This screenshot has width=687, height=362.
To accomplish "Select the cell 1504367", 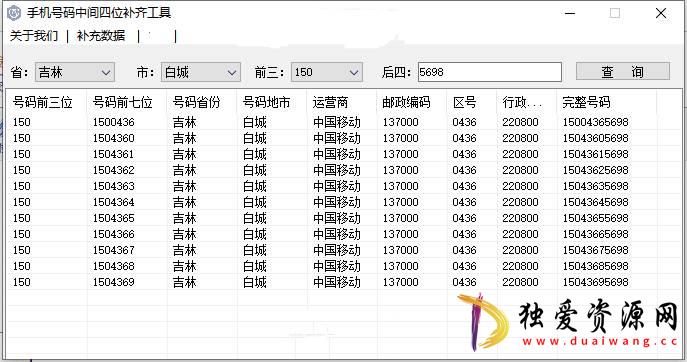I will coord(113,250).
